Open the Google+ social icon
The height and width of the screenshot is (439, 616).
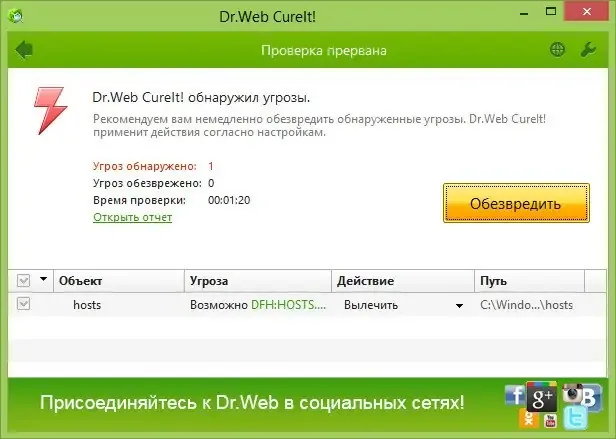click(541, 397)
